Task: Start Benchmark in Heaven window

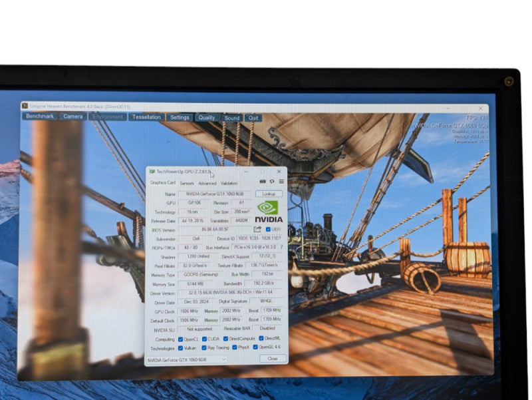Action: 40,116
